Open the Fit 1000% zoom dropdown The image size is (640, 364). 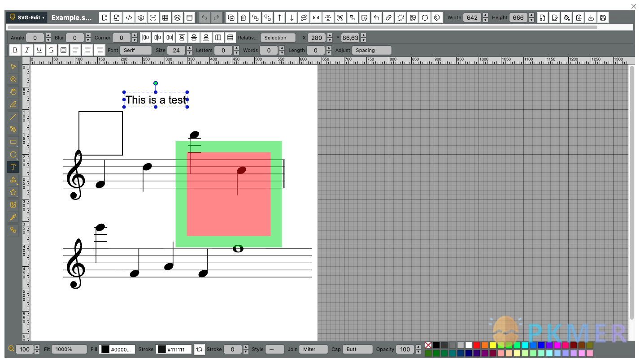tap(69, 349)
